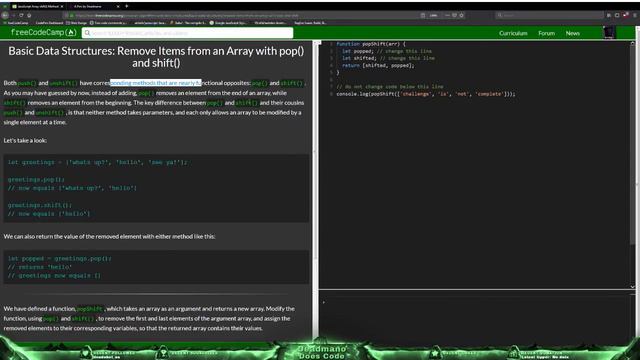Click editor line 'let shifted; // change this line'
The width and height of the screenshot is (640, 360).
[388, 58]
